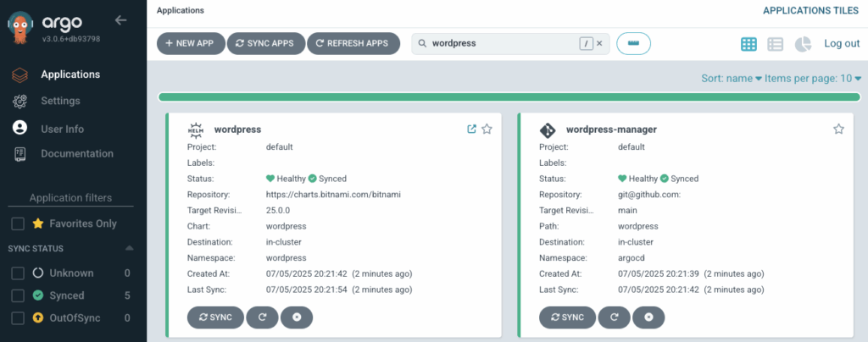This screenshot has height=342, width=868.
Task: Toggle the Favorites Only checkbox
Action: (x=18, y=223)
